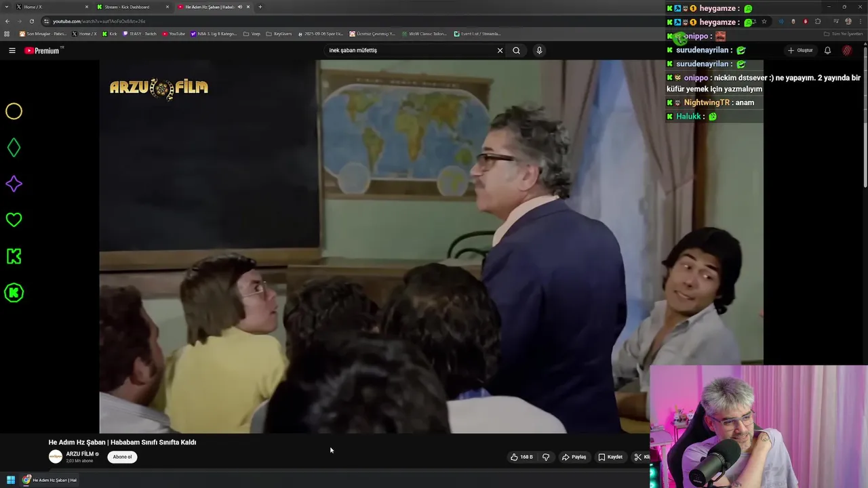Open the ARZU FİLM channel avatar
Viewport: 868px width, 488px height.
pos(56,457)
